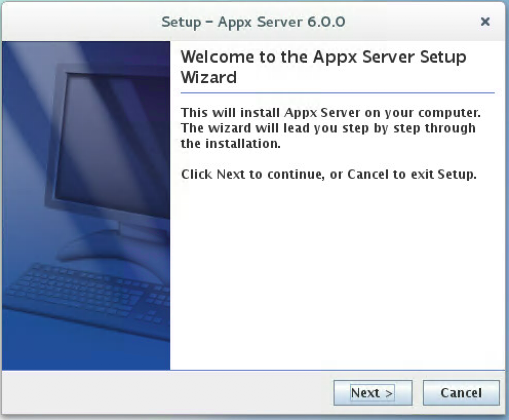Advance the wizard using the Next button
The height and width of the screenshot is (420, 509).
(x=373, y=392)
